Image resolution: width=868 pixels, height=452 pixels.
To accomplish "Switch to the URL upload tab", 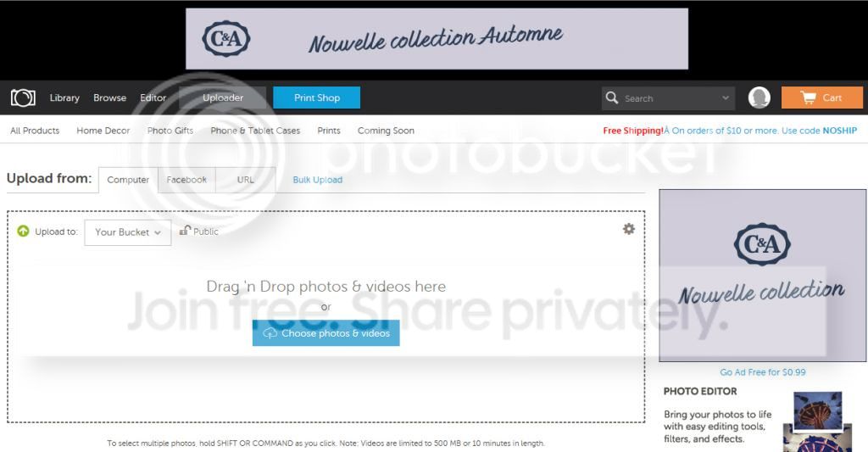I will point(245,180).
